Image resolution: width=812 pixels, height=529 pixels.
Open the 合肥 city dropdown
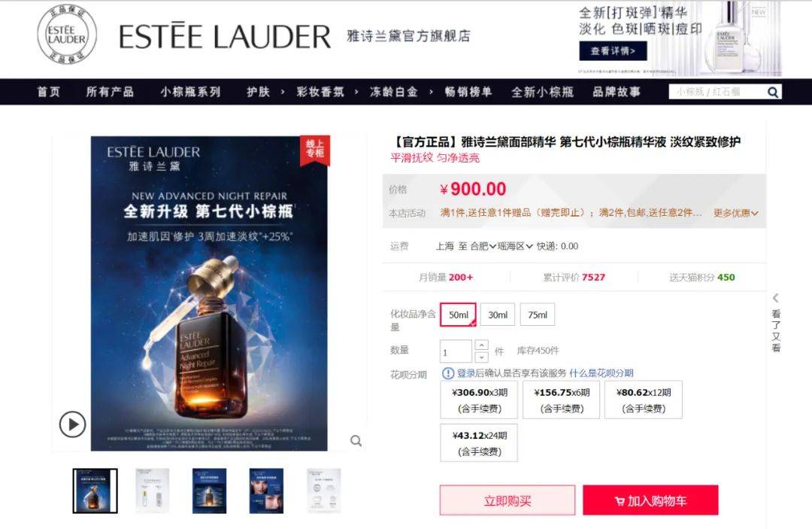pyautogui.click(x=483, y=246)
